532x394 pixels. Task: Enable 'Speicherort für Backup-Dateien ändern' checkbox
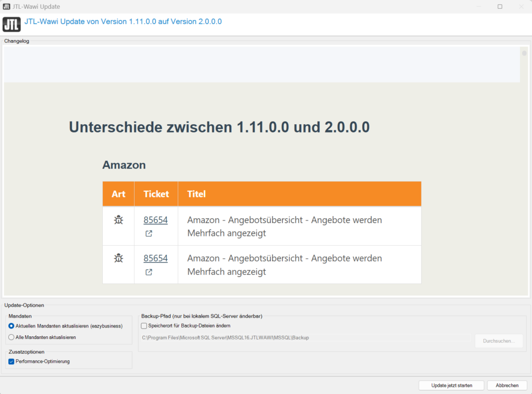144,326
